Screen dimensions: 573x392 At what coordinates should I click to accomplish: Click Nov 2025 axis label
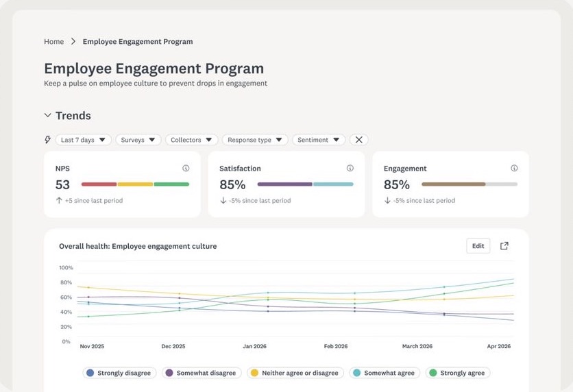coord(92,346)
